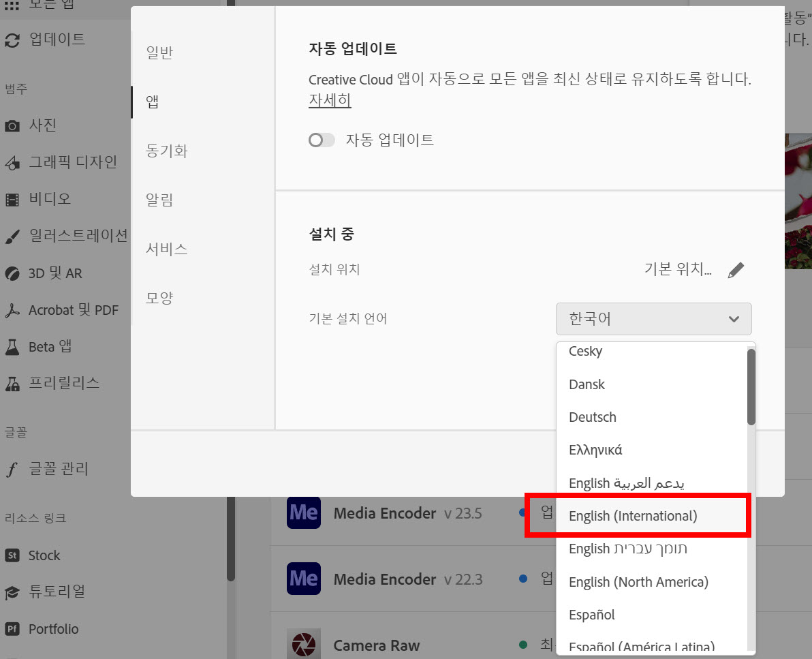The image size is (812, 659).
Task: Select the 비디오 category label
Action: tap(50, 199)
